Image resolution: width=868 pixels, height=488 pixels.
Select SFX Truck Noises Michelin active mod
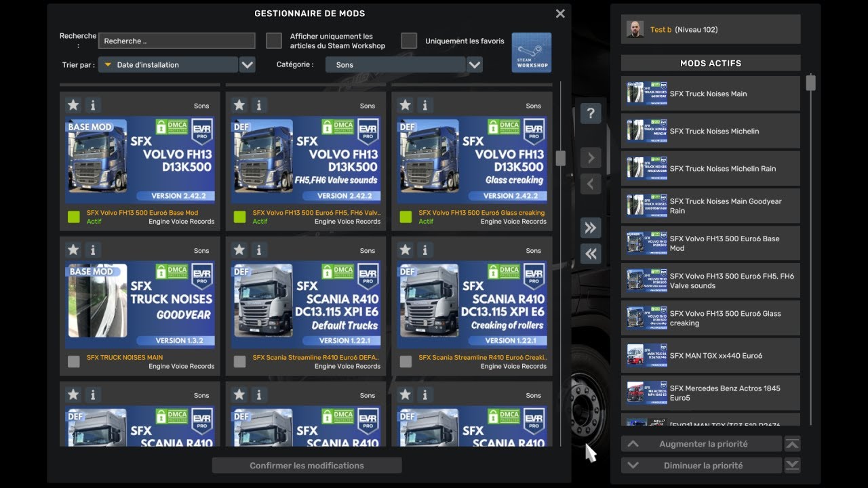(x=711, y=131)
